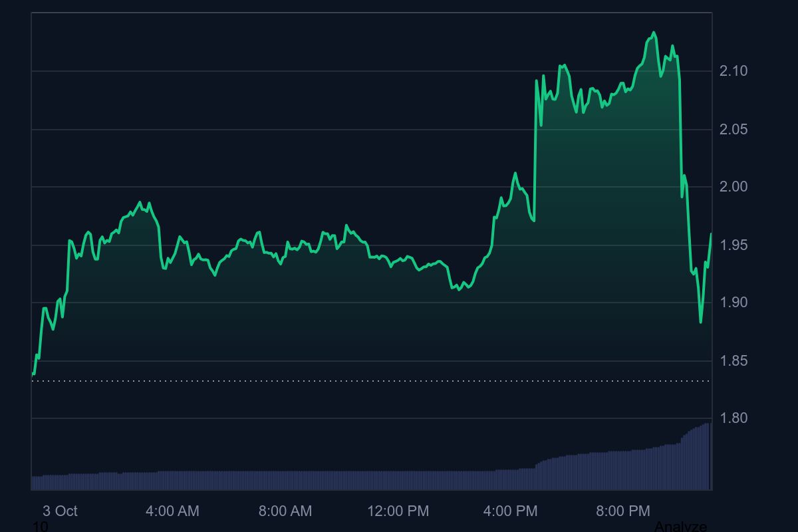Select the 2.00 price level label

733,187
